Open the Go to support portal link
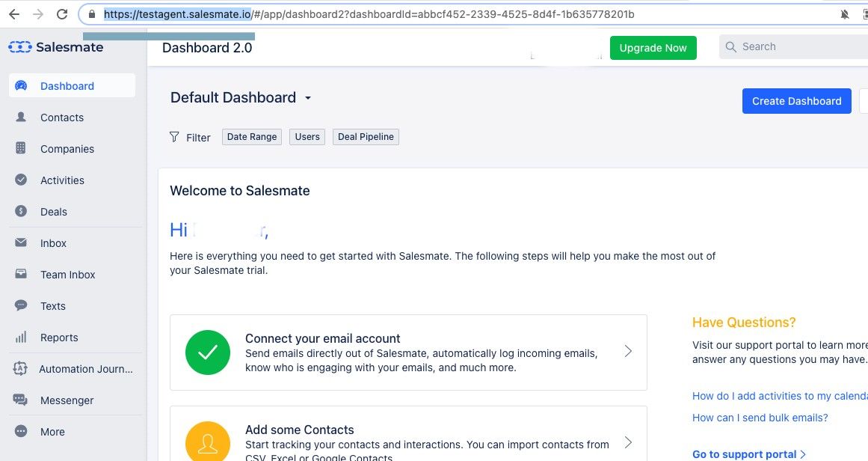The image size is (868, 461). (x=749, y=454)
